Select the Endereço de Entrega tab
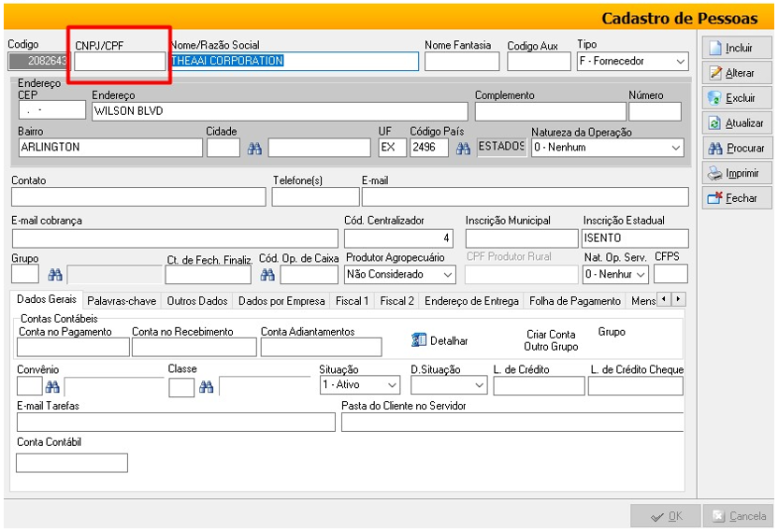This screenshot has height=532, width=778. (x=471, y=301)
